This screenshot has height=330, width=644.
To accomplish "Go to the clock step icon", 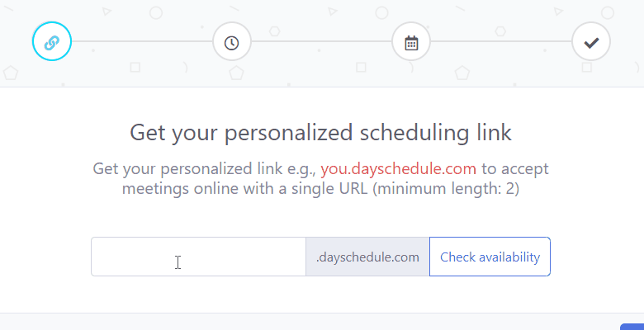I will click(232, 42).
